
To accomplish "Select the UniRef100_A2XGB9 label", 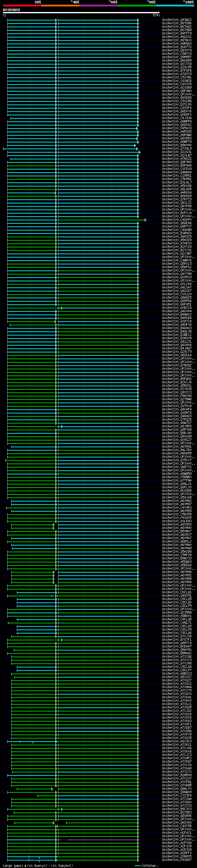I will point(177,88).
